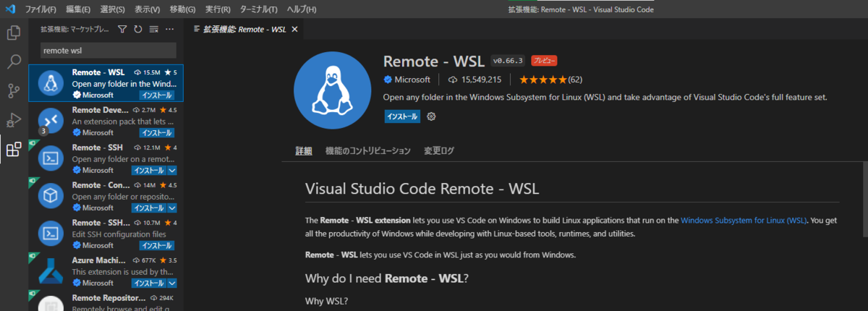Viewport: 868px width, 311px height.
Task: Open the ヘルプ(H) menu
Action: point(302,9)
